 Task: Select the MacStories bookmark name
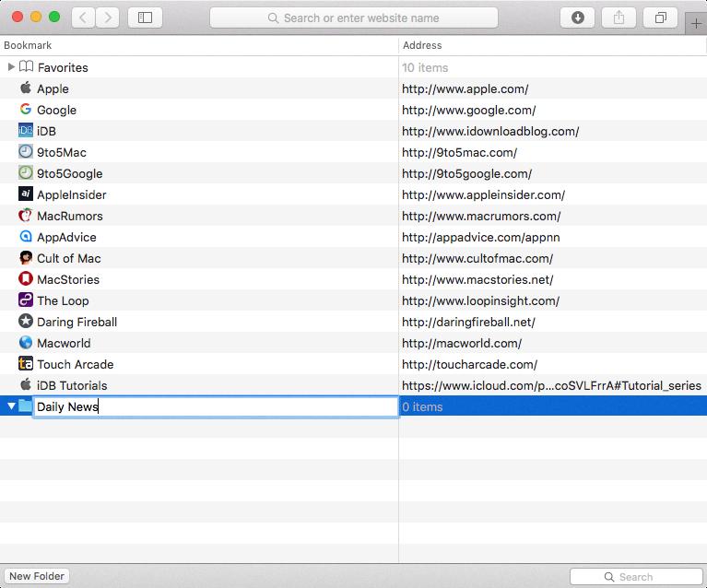pyautogui.click(x=68, y=279)
